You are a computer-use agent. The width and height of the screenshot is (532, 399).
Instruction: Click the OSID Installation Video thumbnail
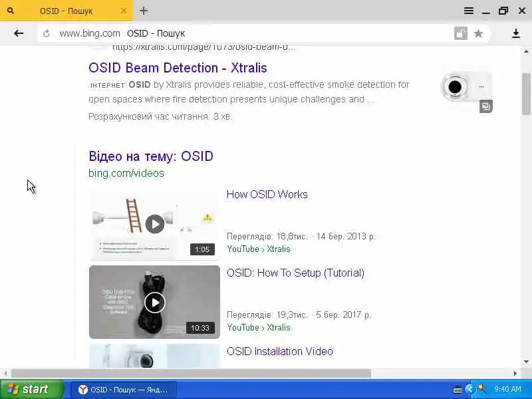click(x=155, y=356)
